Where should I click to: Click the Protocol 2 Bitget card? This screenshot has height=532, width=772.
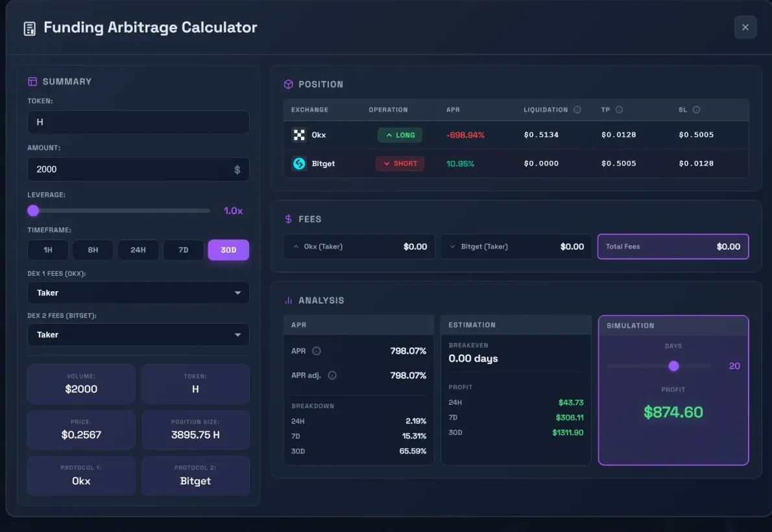(195, 476)
